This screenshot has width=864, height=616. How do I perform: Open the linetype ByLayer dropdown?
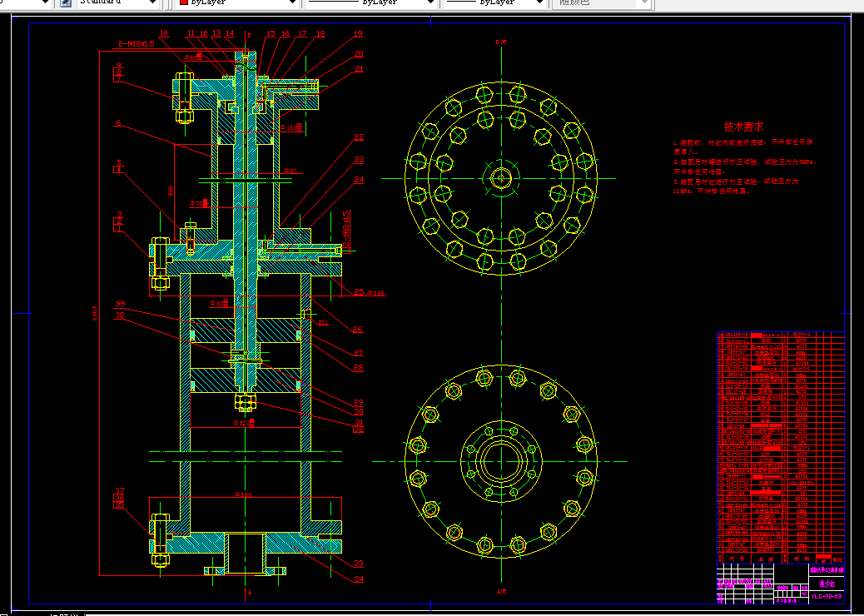click(430, 2)
